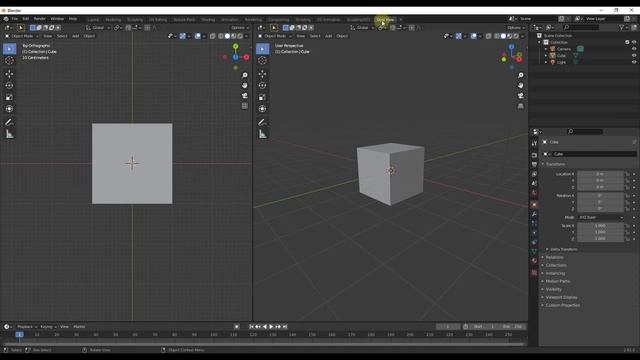Select the Annotate tool in Top Orthographic viewport
Viewport: 640px width, 360px height.
[x=9, y=122]
